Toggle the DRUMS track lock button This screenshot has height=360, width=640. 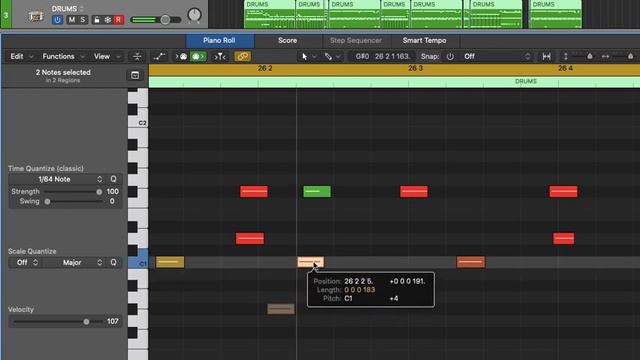click(97, 20)
